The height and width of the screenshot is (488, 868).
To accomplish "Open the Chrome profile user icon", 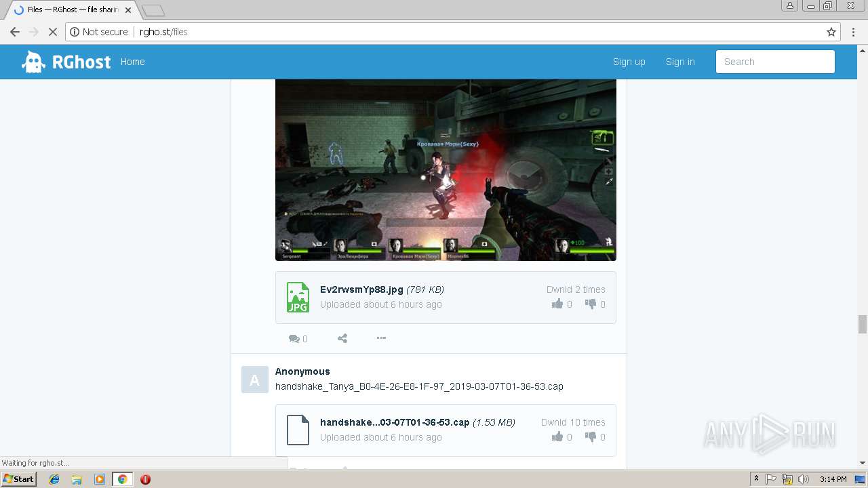I will (790, 5).
